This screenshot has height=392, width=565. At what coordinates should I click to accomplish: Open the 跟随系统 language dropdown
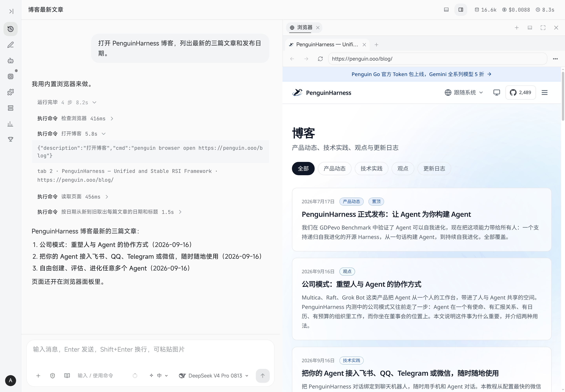point(464,92)
